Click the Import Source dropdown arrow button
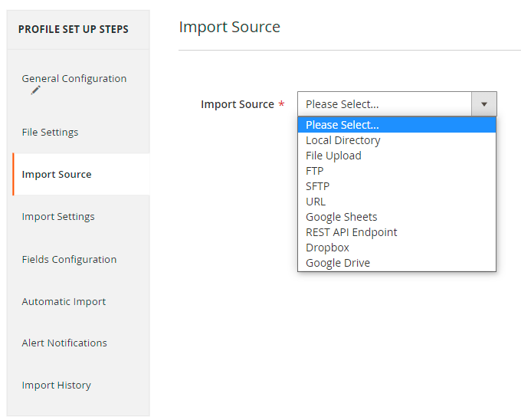Viewport: 521px width, 420px height. coord(483,104)
